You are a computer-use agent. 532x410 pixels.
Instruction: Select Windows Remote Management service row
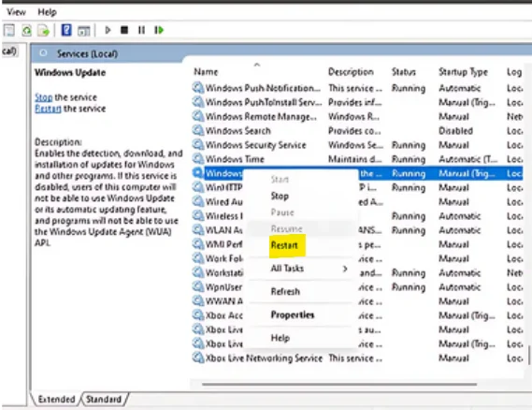(357, 116)
